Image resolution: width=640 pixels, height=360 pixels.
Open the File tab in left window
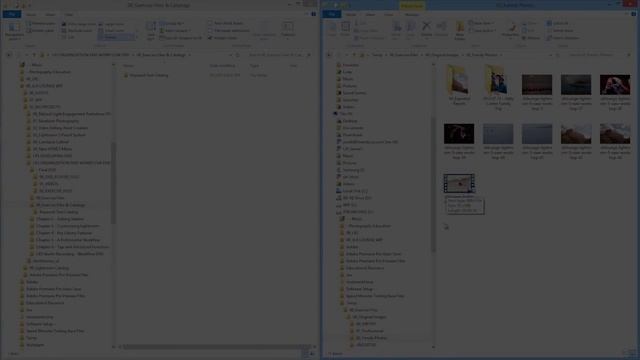coord(11,14)
